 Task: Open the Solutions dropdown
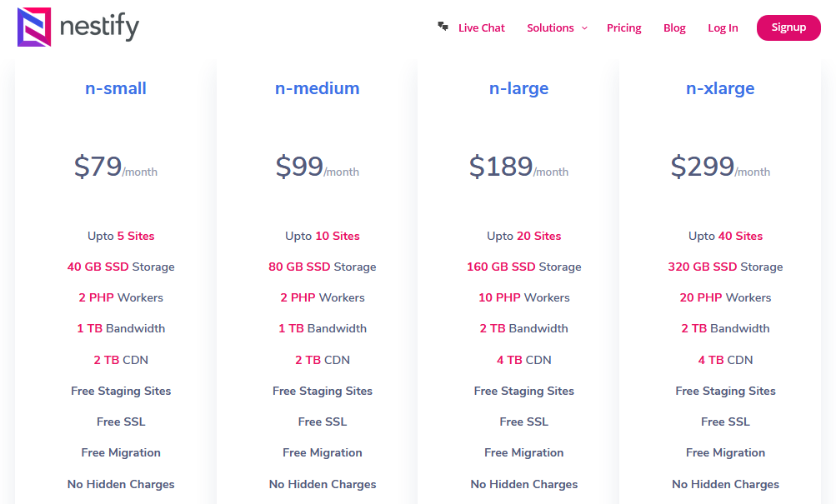click(x=551, y=27)
